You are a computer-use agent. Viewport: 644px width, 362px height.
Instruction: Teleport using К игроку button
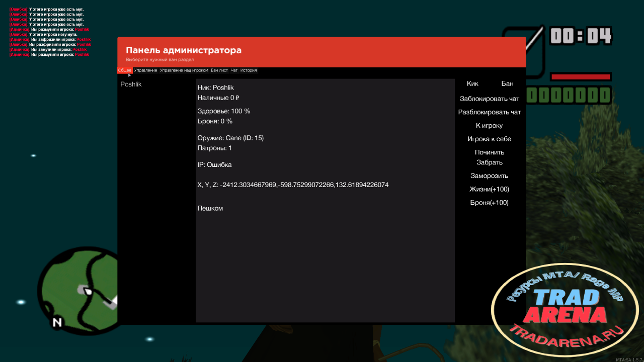point(490,126)
